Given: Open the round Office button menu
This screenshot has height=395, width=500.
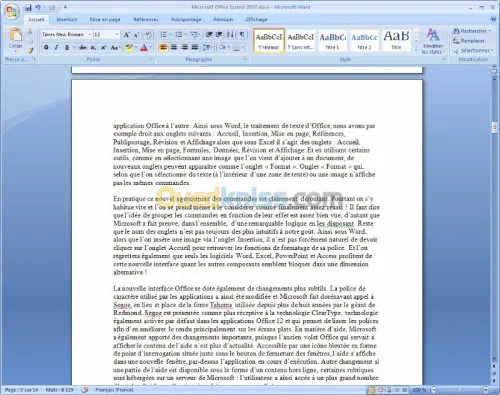Looking at the screenshot, I should point(12,12).
